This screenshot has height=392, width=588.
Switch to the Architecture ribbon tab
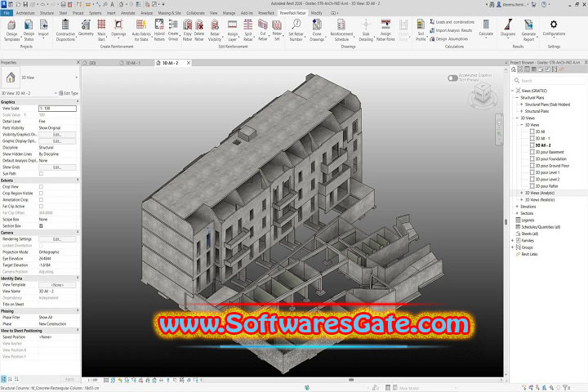[x=25, y=13]
